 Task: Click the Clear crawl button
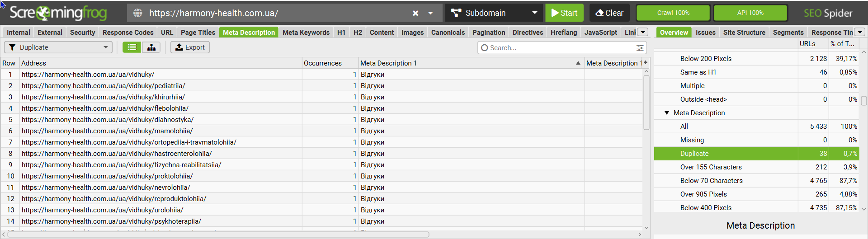(609, 13)
